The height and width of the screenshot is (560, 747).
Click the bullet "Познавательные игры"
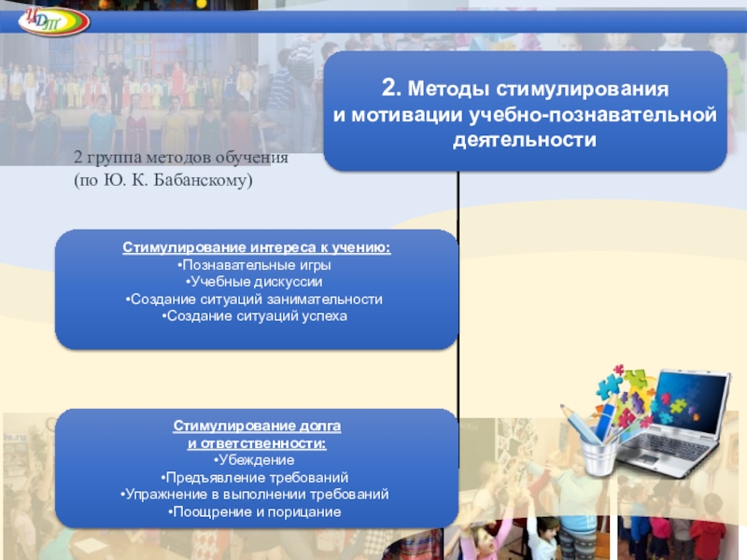[254, 265]
